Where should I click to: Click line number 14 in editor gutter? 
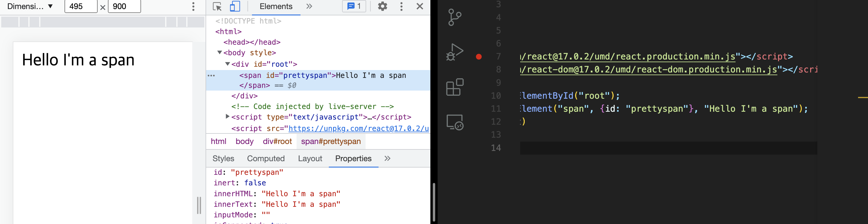(496, 148)
